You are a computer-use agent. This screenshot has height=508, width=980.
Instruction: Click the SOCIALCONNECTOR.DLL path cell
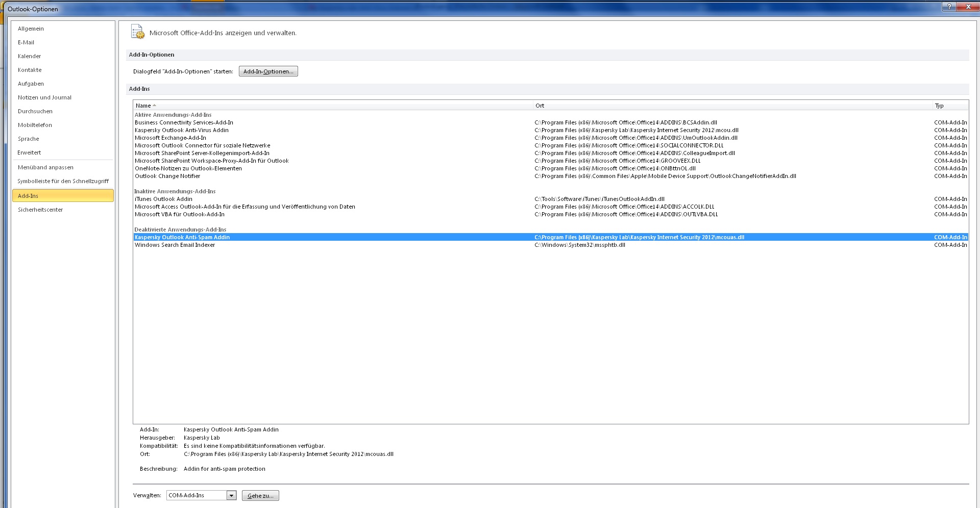click(x=629, y=145)
